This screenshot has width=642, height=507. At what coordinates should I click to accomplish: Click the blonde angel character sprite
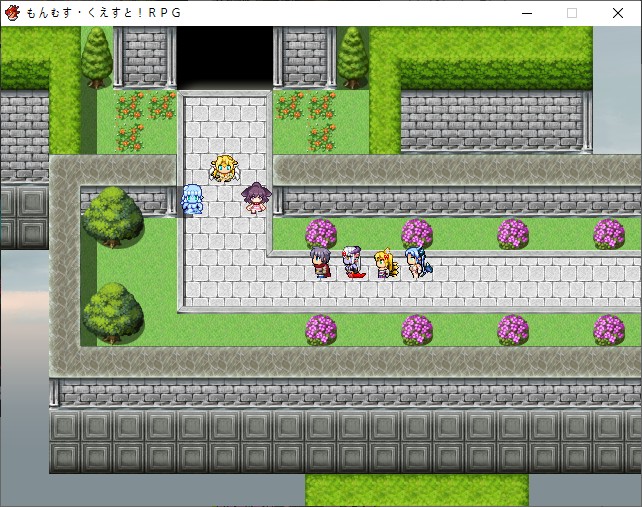(x=224, y=168)
